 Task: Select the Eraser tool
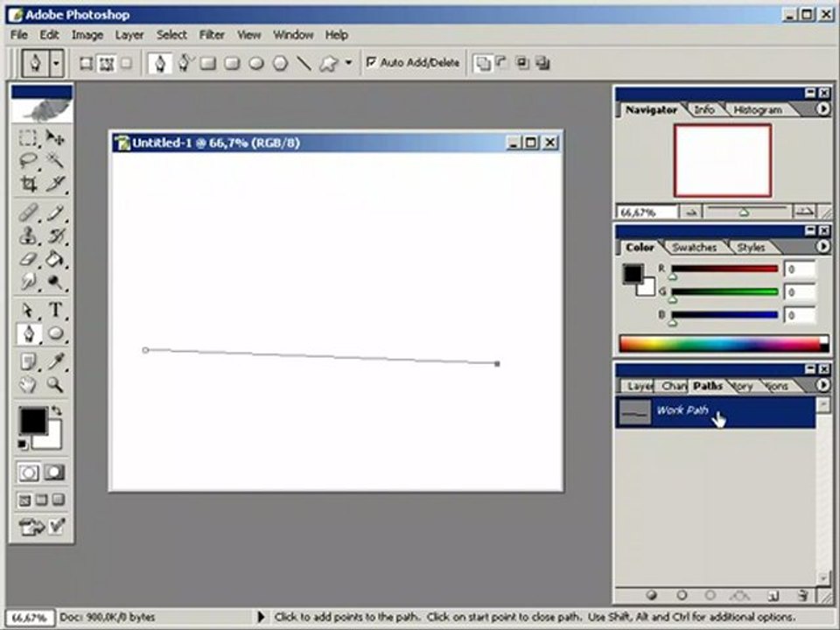[x=28, y=259]
